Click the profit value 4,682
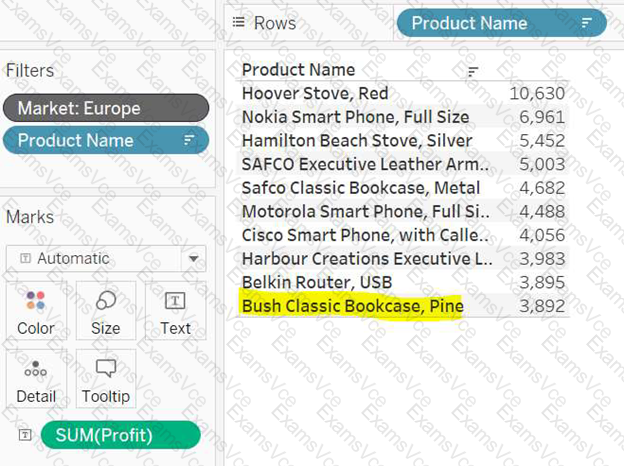The image size is (624, 466). pos(542,188)
